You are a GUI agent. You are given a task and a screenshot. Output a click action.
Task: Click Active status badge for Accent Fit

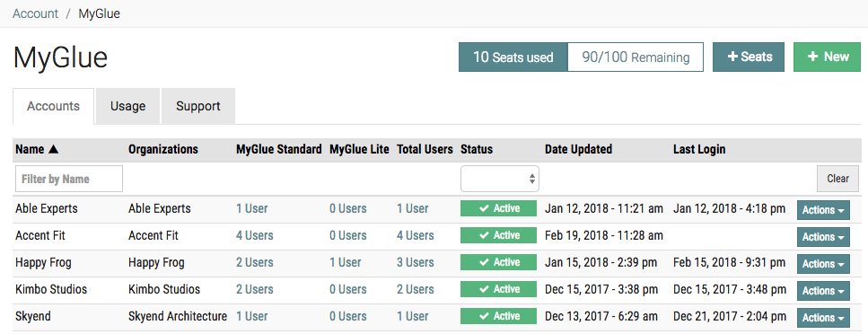click(x=499, y=235)
